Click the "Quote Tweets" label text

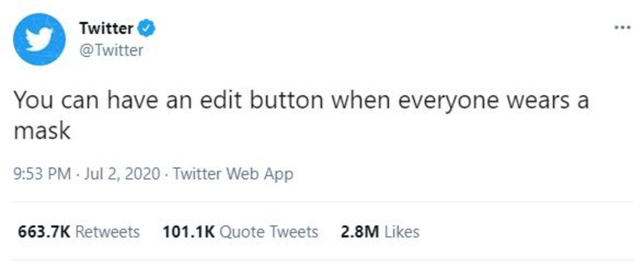pyautogui.click(x=269, y=232)
